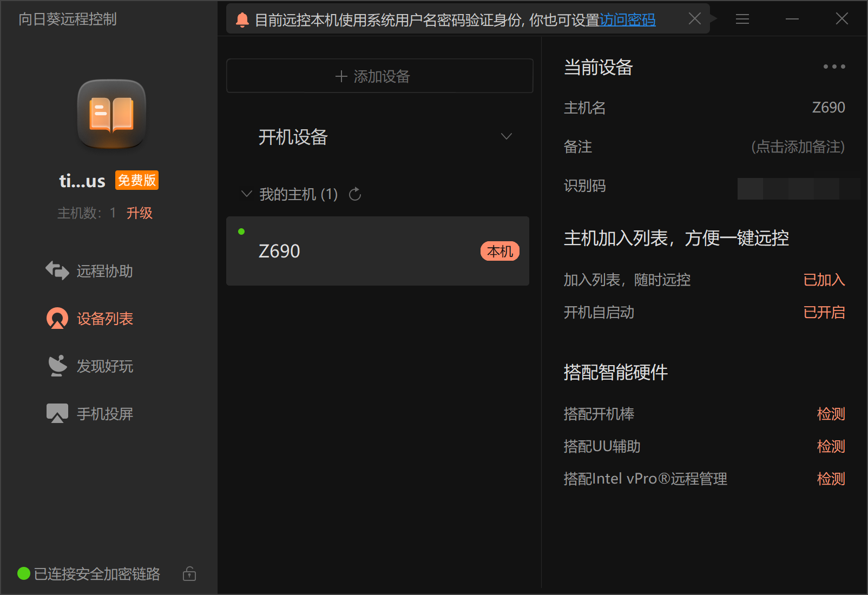Open the three-dot more options menu
The image size is (868, 595).
(x=834, y=67)
